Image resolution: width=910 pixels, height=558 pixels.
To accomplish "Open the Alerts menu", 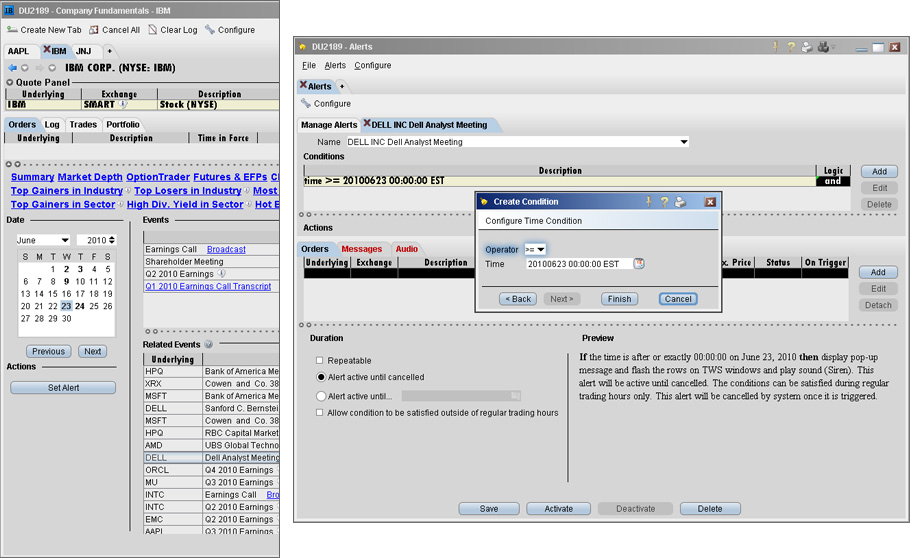I will [x=335, y=65].
